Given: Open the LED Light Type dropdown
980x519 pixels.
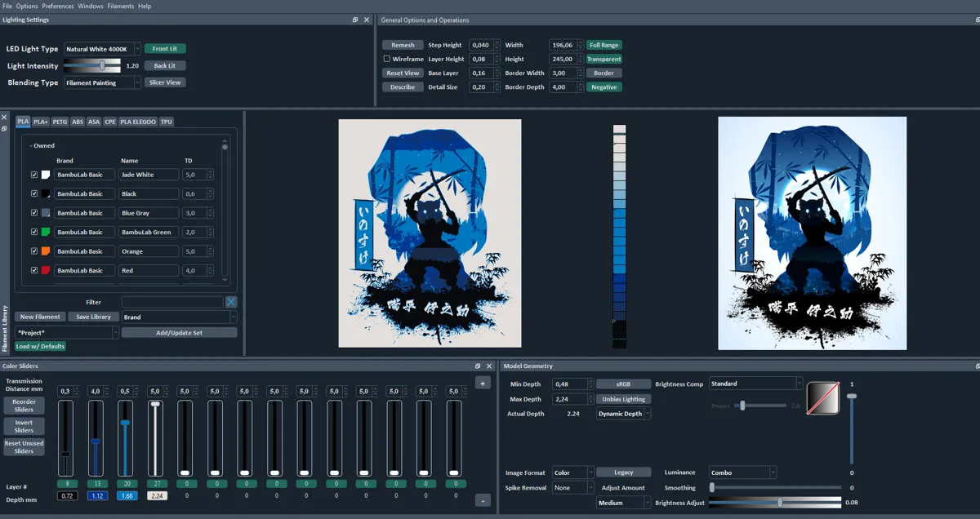Looking at the screenshot, I should [102, 49].
